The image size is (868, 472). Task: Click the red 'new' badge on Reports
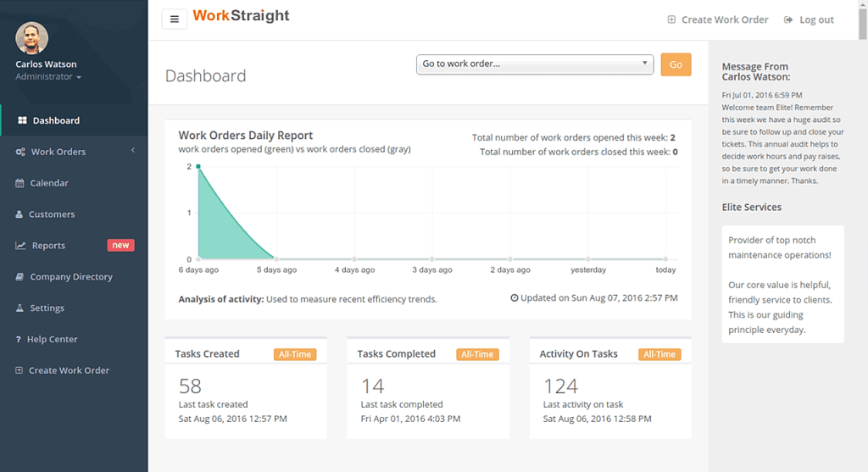click(120, 246)
